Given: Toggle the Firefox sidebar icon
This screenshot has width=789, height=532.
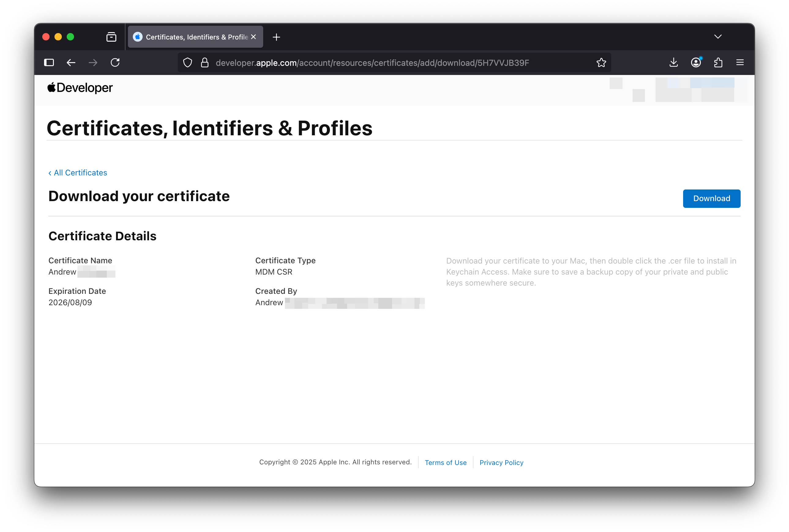Looking at the screenshot, I should (x=49, y=62).
